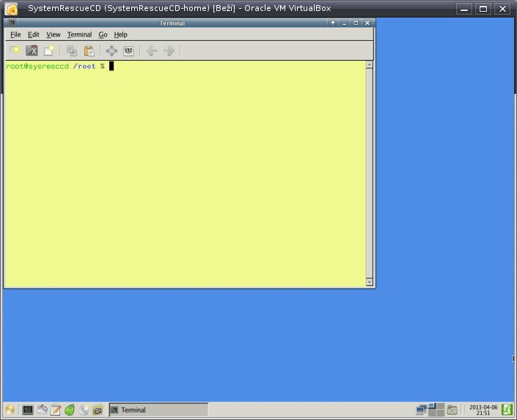Click the VirtualBox icon in title bar
The width and height of the screenshot is (517, 420).
(x=11, y=9)
